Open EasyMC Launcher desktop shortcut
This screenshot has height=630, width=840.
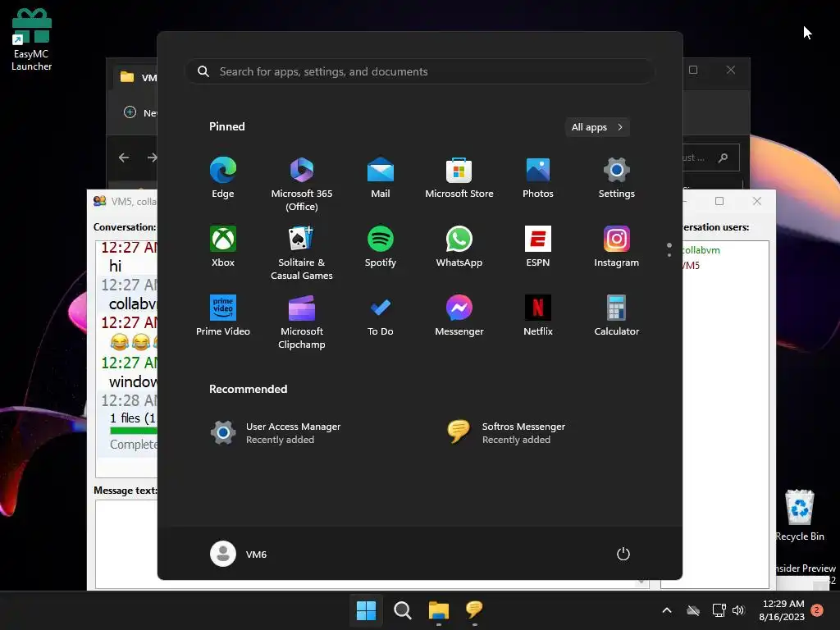(x=32, y=39)
